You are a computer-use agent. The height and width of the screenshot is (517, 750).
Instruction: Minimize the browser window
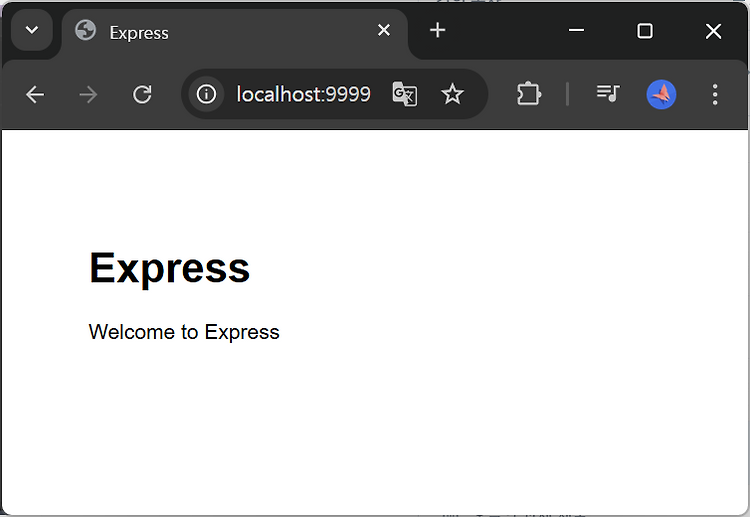click(576, 31)
